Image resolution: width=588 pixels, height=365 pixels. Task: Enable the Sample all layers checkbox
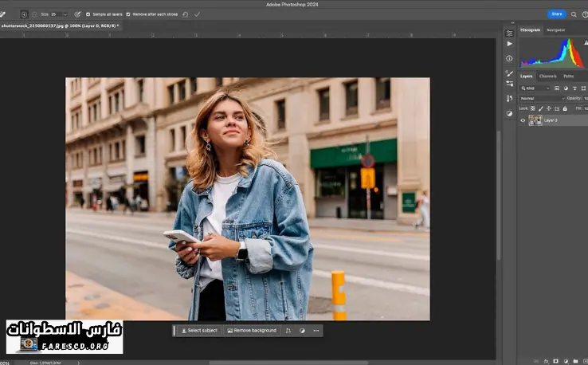pyautogui.click(x=88, y=14)
